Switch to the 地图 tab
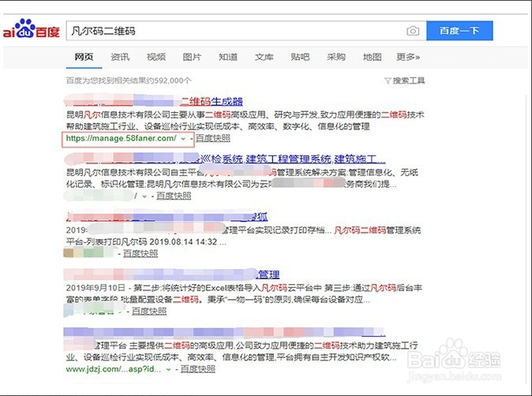This screenshot has width=532, height=396. click(x=373, y=57)
